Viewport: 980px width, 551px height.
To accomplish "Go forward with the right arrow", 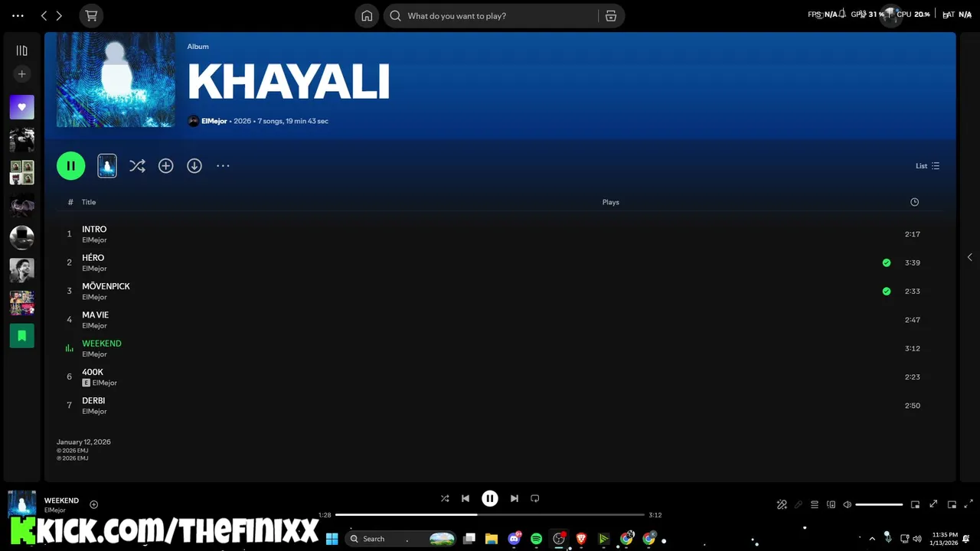I will (59, 15).
